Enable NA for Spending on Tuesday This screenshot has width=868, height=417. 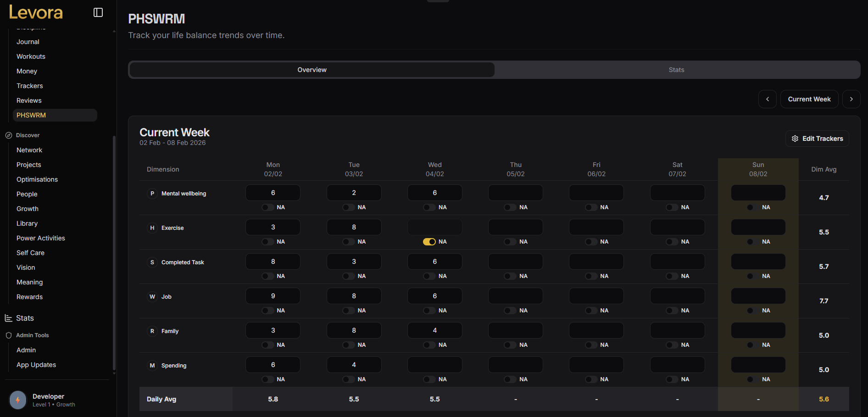(x=347, y=379)
